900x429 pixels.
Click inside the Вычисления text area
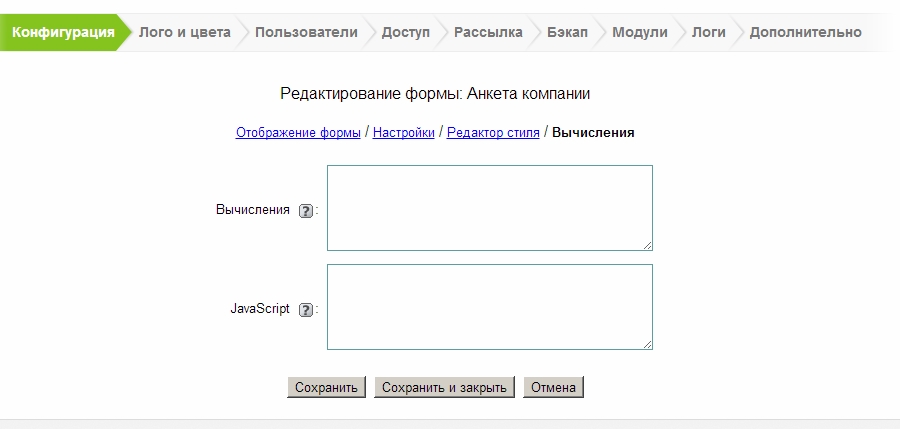(489, 208)
